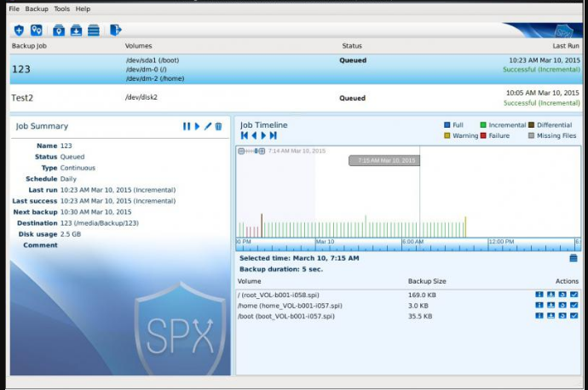Click the download-to-tray toolbar icon
Viewport: 588px width, 390px height.
tap(76, 31)
